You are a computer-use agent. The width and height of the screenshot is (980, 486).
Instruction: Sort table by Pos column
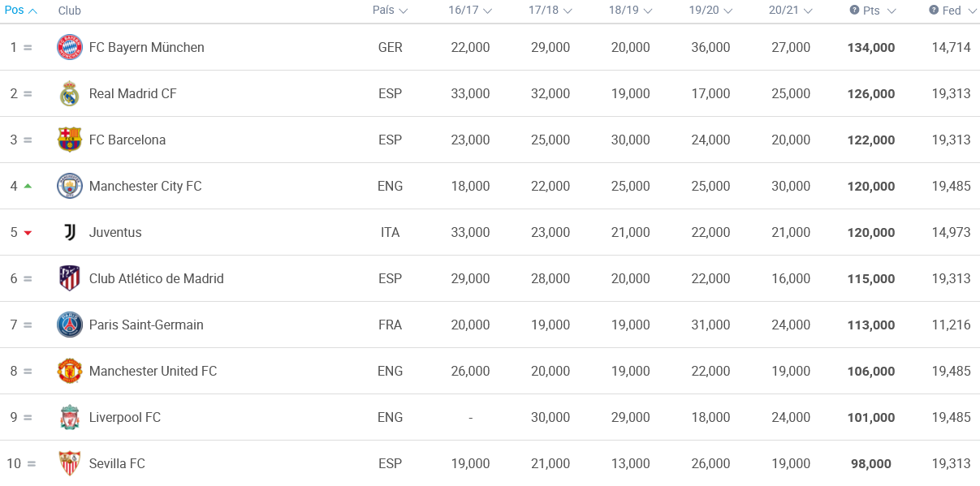tap(21, 11)
